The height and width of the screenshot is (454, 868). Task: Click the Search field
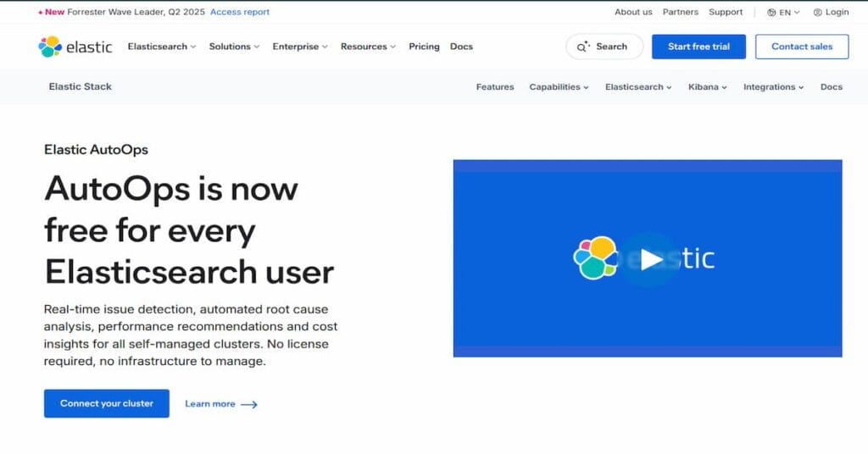click(x=604, y=47)
